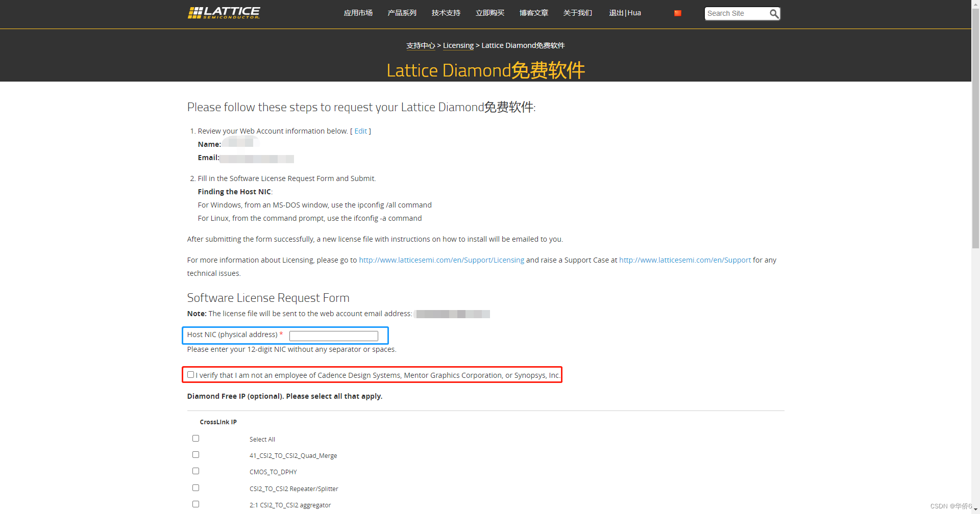
Task: Open the 应用市场 menu
Action: pyautogui.click(x=358, y=13)
